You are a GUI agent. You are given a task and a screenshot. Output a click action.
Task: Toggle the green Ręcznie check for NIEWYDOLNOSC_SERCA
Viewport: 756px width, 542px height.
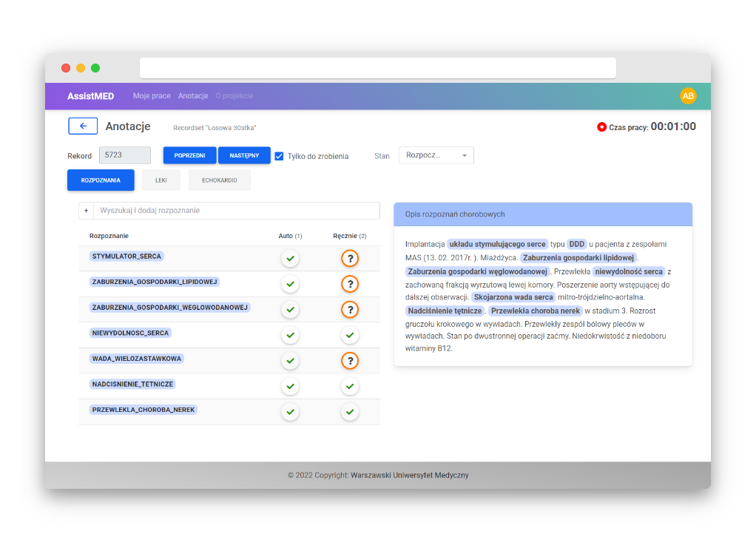(349, 335)
